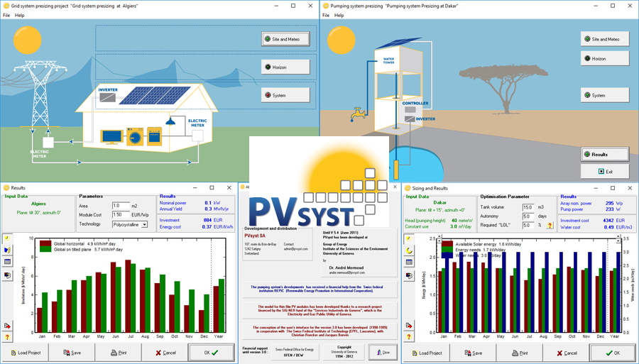The width and height of the screenshot is (639, 364).
Task: Click the color palette icon in Sizing sidebar
Action: pos(410,275)
